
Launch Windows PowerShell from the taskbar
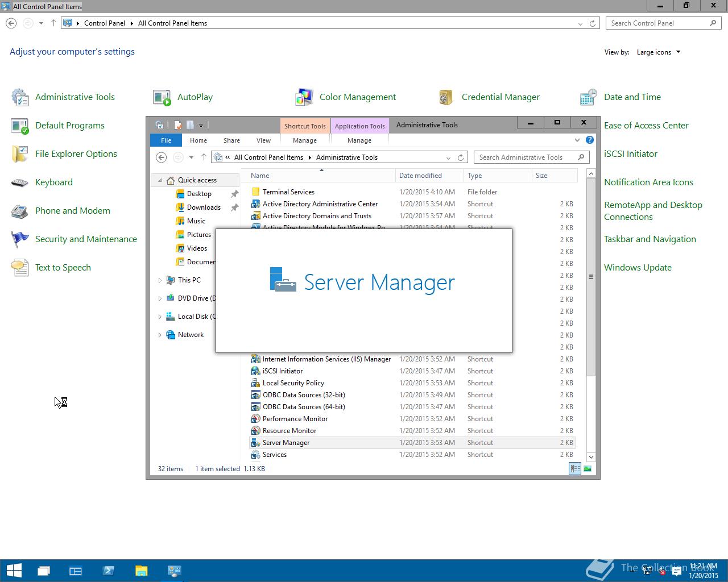(x=109, y=571)
